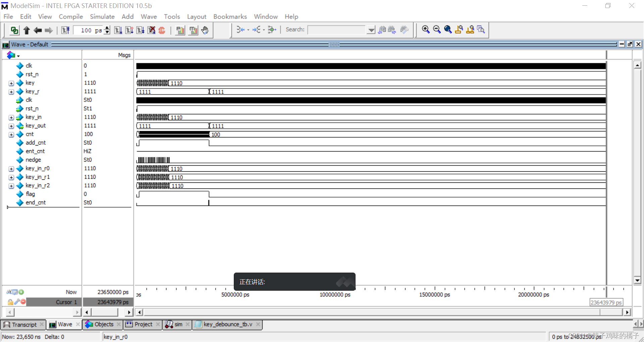This screenshot has width=644, height=342.
Task: Expand the key_out signal bus
Action: tap(11, 126)
